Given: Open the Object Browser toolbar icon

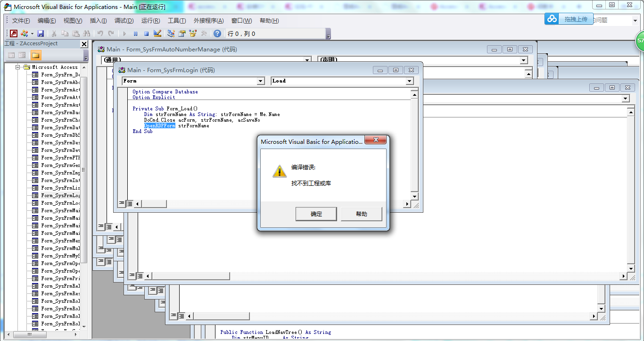Looking at the screenshot, I should [x=193, y=33].
